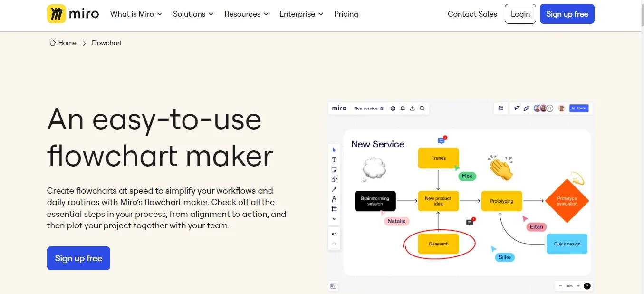Click the black comment bubble near Research
This screenshot has height=294, width=644.
[x=471, y=222]
